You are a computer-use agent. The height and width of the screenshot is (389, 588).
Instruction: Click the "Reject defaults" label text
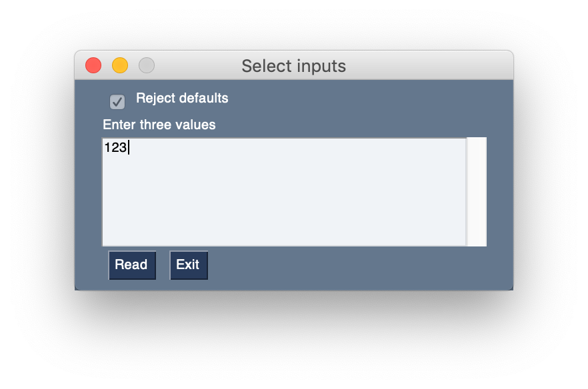coord(182,98)
